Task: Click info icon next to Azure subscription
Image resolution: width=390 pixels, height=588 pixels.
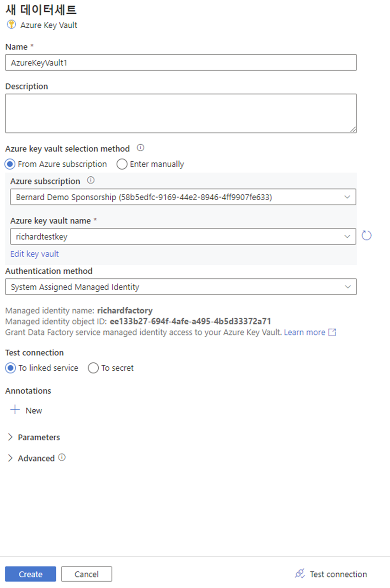Action: tap(91, 180)
